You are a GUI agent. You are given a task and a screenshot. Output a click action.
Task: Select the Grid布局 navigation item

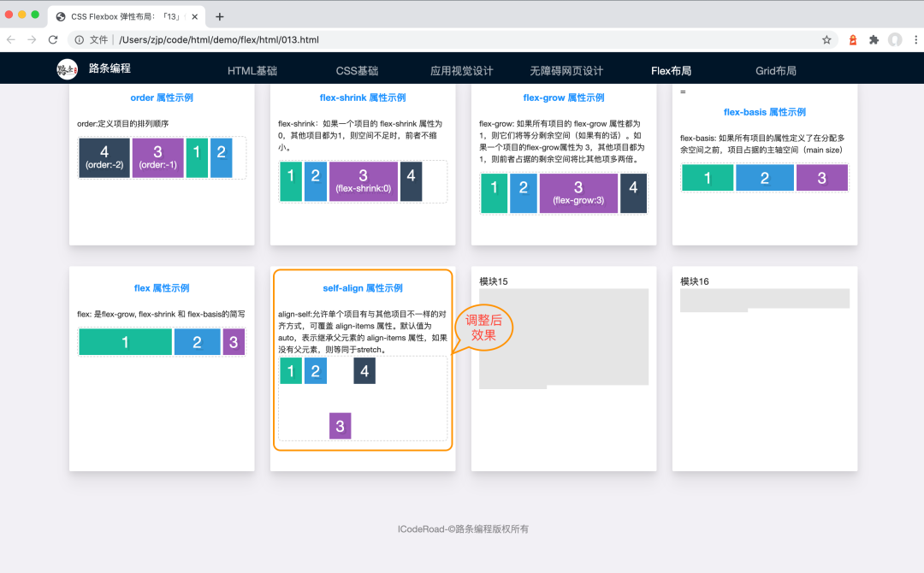click(776, 70)
